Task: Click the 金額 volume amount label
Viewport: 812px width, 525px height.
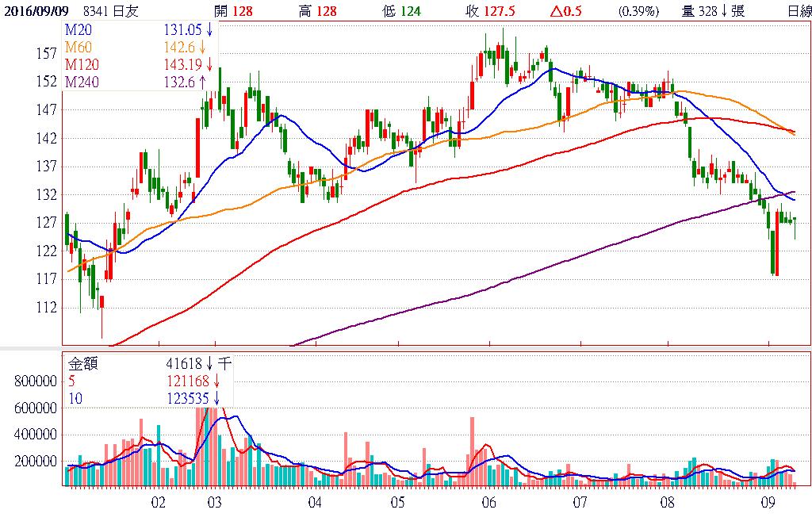Action: [82, 363]
